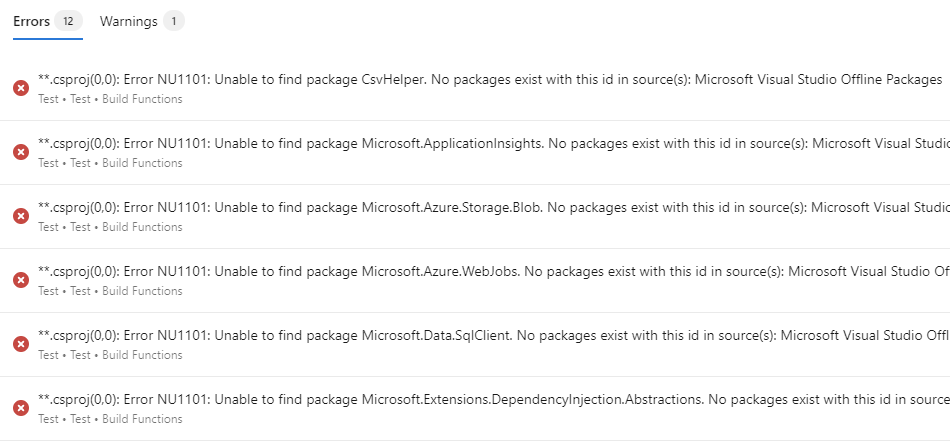Image resolution: width=950 pixels, height=445 pixels.
Task: Click Build Functions path under the SqlClient error
Action: tap(142, 355)
